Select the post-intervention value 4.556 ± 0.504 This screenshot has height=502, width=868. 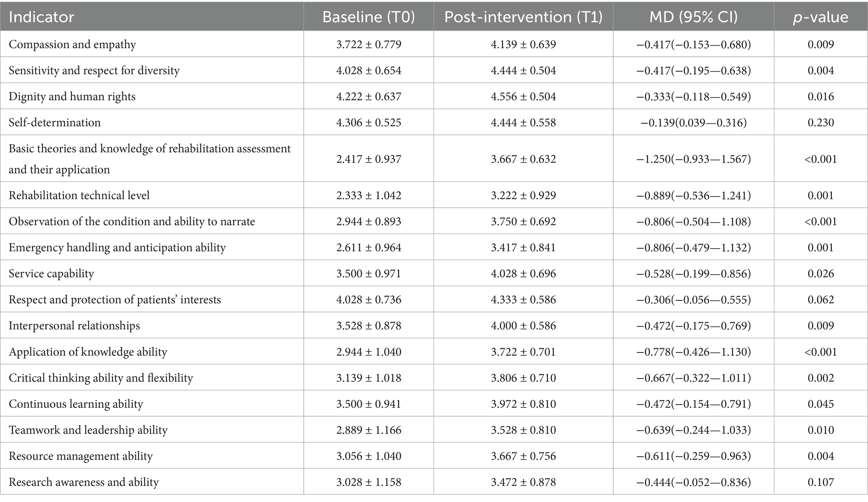click(x=523, y=97)
